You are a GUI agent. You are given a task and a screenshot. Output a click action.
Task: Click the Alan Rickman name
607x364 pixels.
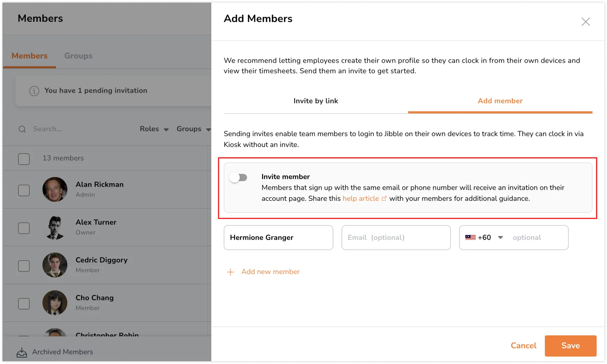pyautogui.click(x=99, y=185)
